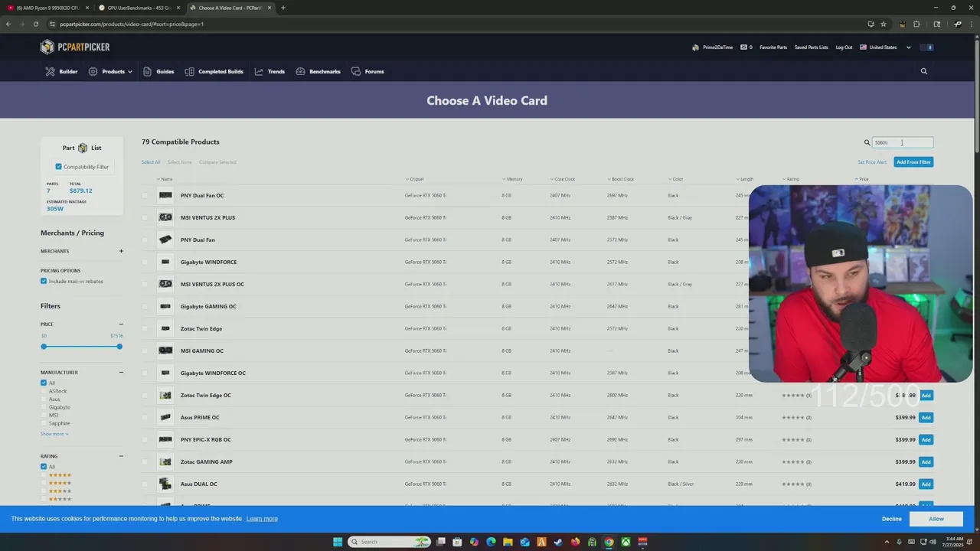
Task: Add the Asus PRIME OC card
Action: [926, 417]
